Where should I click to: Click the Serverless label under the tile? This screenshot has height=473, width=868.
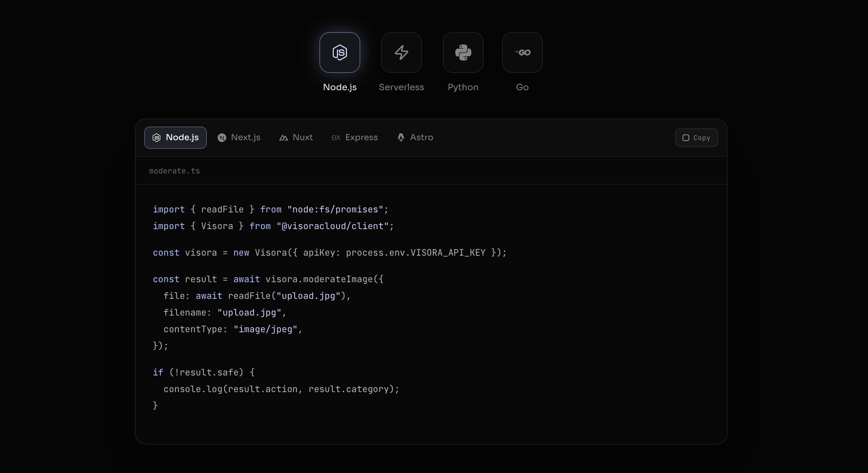401,87
